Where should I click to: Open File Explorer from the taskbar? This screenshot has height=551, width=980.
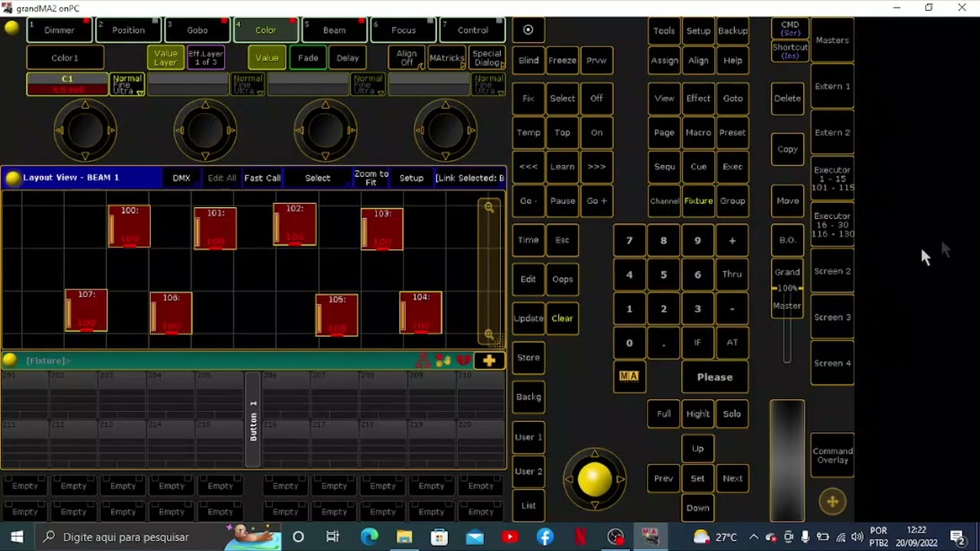click(404, 537)
